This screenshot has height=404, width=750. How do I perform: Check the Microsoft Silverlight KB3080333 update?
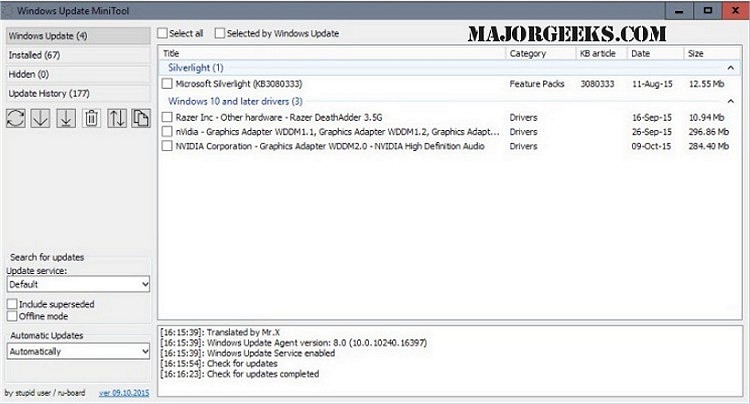[167, 84]
